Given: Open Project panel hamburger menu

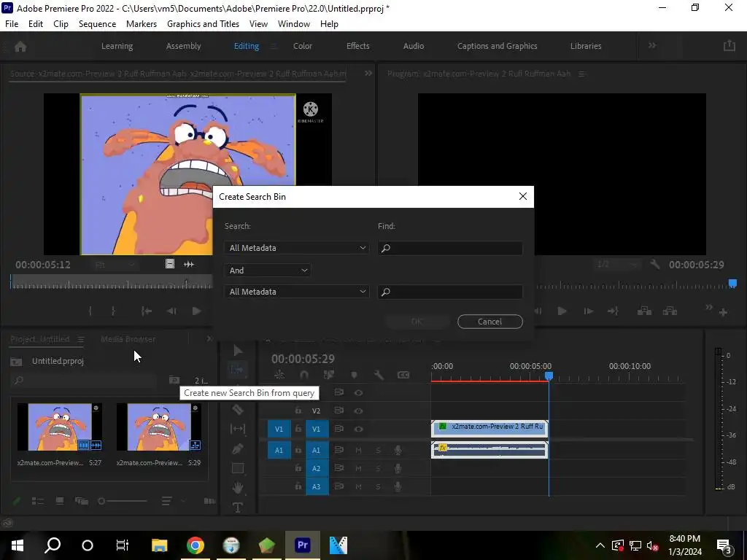Looking at the screenshot, I should (80, 339).
